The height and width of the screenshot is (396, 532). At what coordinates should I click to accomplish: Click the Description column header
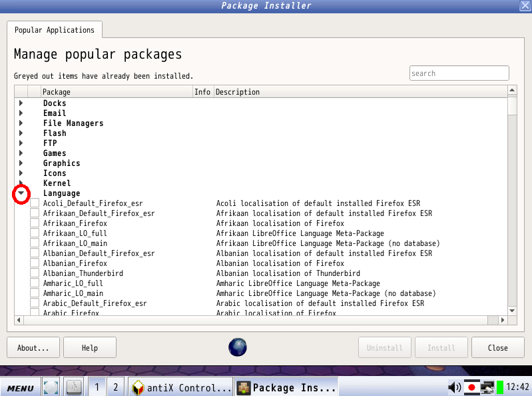pyautogui.click(x=361, y=92)
